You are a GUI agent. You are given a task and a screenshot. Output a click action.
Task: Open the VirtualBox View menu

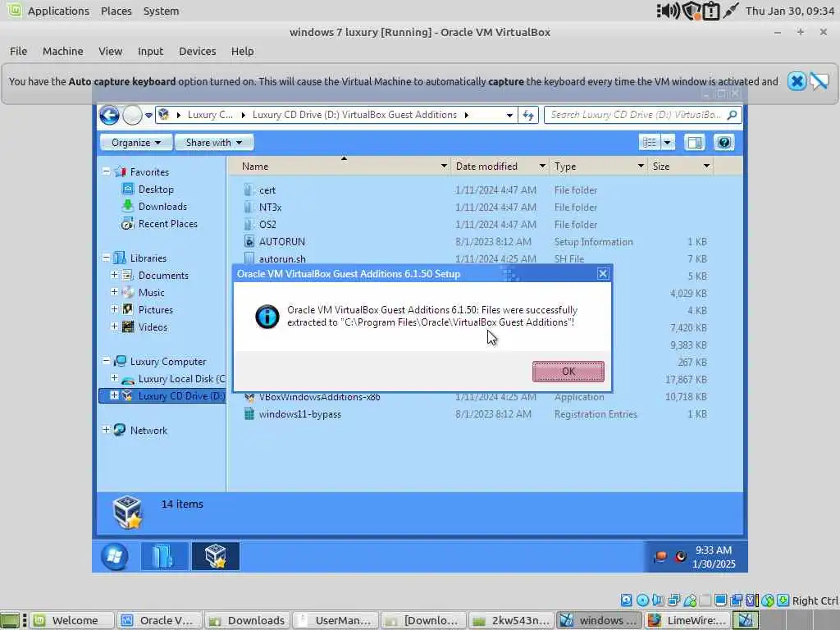pos(111,52)
